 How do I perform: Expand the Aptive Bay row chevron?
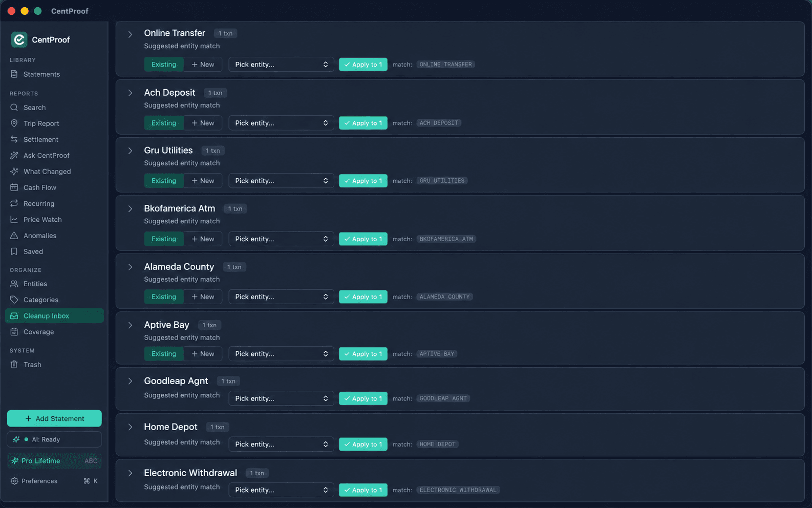tap(130, 325)
